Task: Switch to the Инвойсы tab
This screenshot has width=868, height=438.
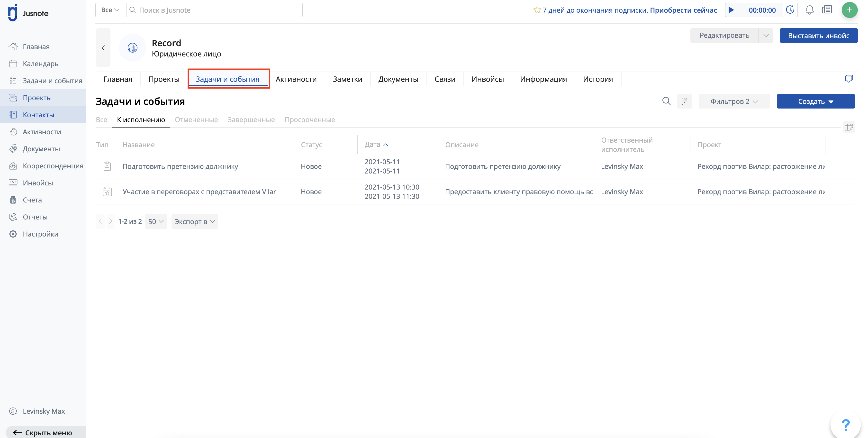Action: pyautogui.click(x=487, y=79)
